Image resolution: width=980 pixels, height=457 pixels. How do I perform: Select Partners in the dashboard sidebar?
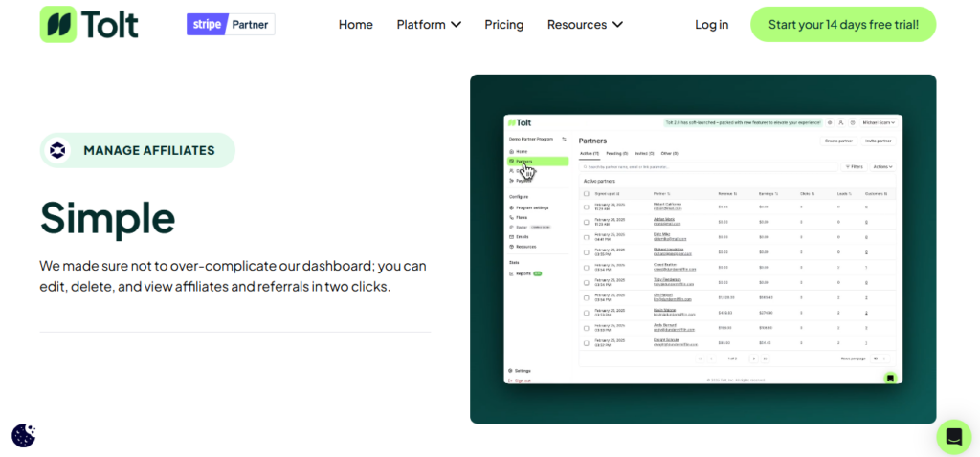[x=538, y=161]
